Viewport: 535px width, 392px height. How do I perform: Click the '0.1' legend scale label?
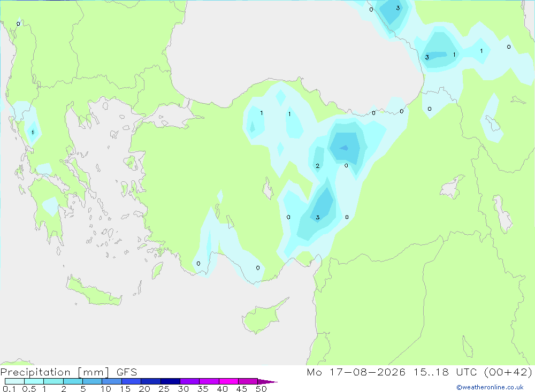[9, 389]
